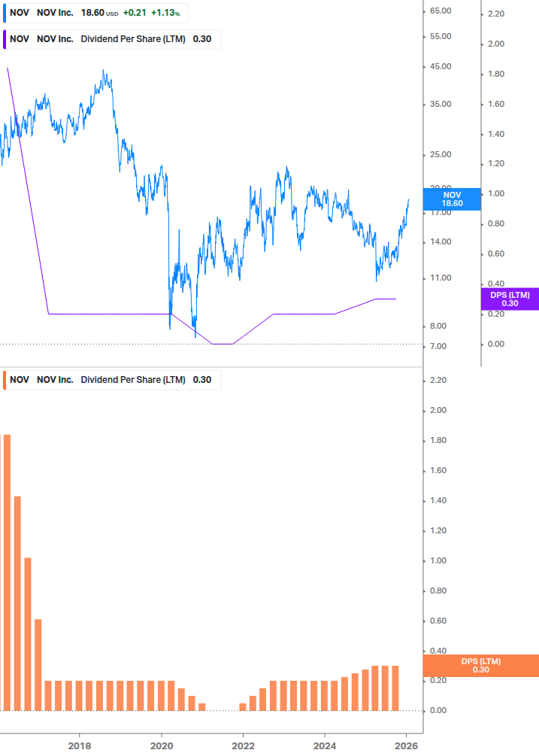
Task: Click the 25.00 price axis label
Action: 441,155
